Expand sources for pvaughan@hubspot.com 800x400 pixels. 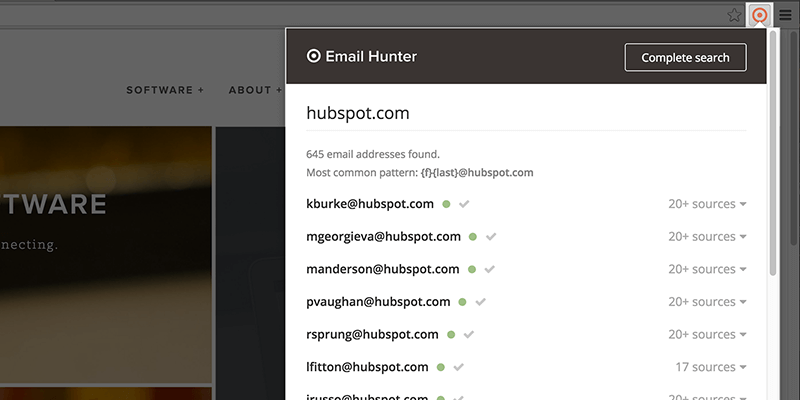click(707, 302)
